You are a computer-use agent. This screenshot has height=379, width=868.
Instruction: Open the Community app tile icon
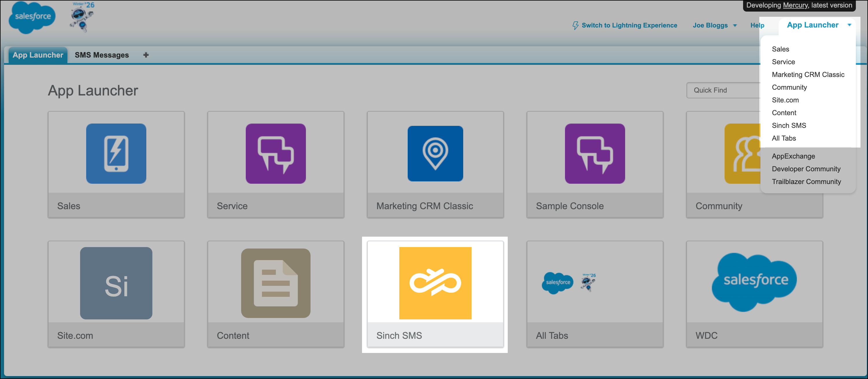[x=743, y=153]
